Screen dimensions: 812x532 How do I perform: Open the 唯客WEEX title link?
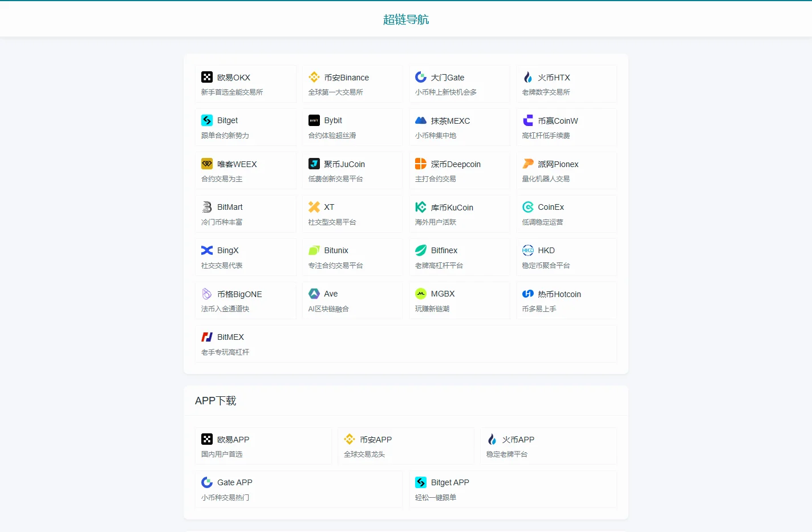click(237, 164)
